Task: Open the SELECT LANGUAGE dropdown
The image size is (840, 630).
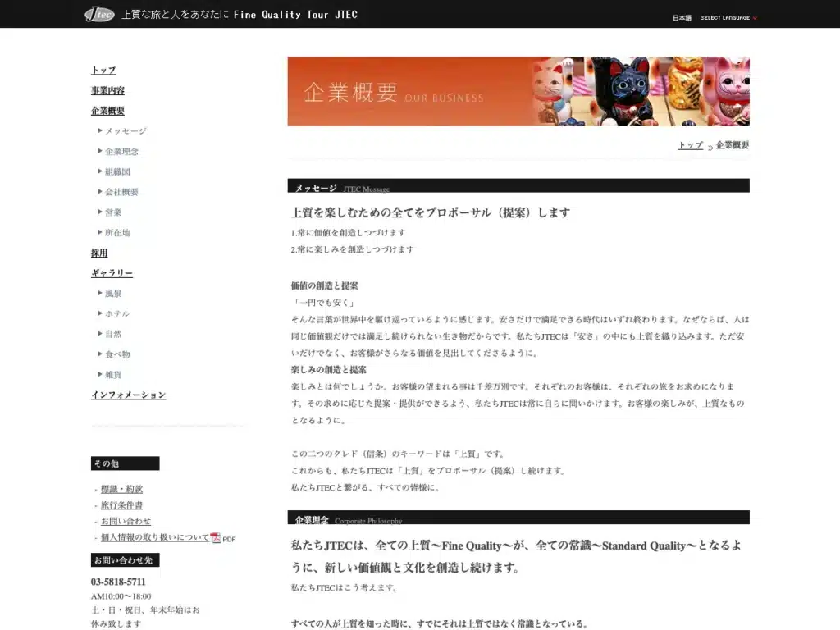Action: 728,18
